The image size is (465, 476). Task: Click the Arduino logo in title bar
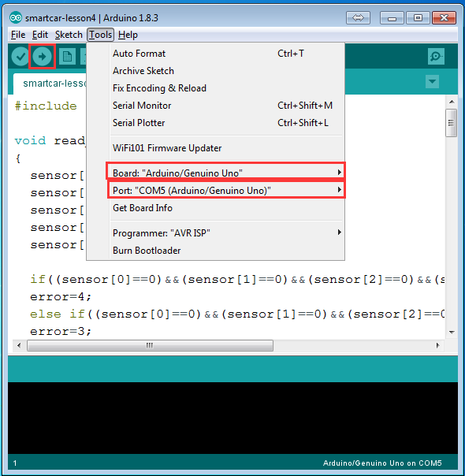click(16, 17)
